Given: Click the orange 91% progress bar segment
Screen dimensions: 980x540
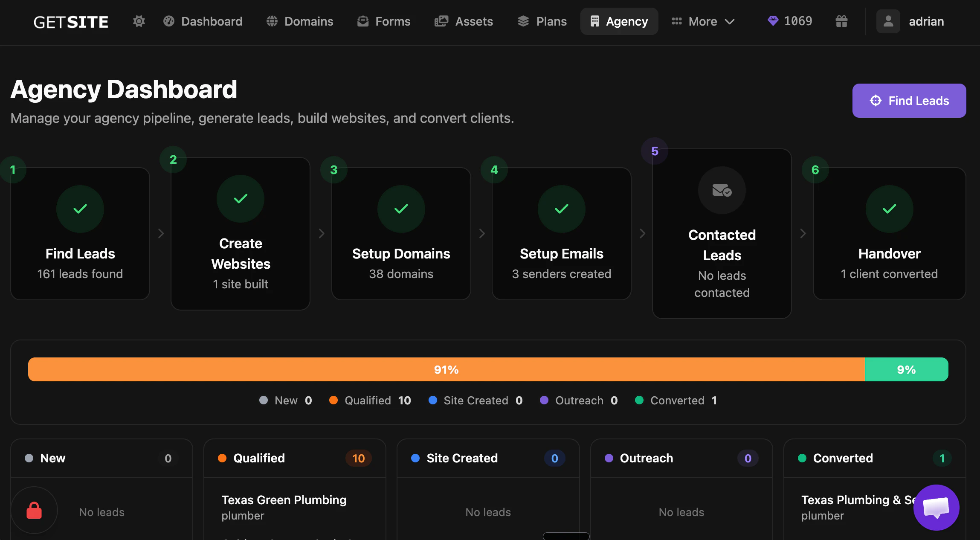Looking at the screenshot, I should [x=446, y=369].
